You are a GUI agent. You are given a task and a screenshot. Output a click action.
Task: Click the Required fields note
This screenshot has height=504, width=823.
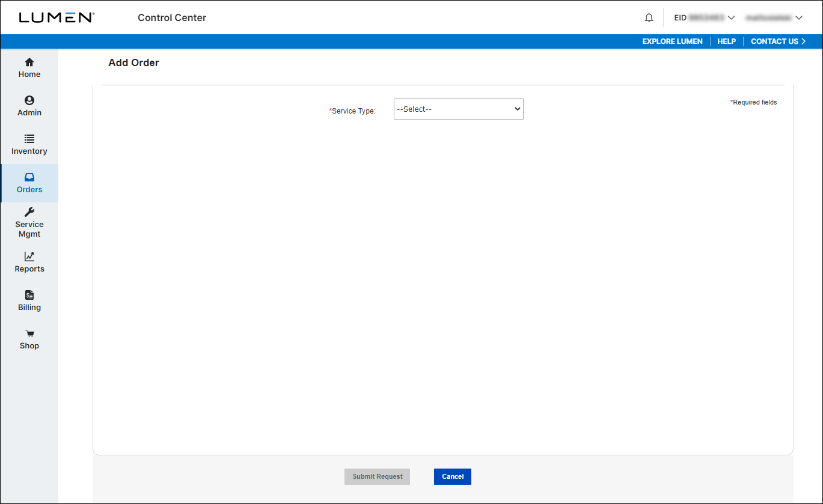[753, 102]
